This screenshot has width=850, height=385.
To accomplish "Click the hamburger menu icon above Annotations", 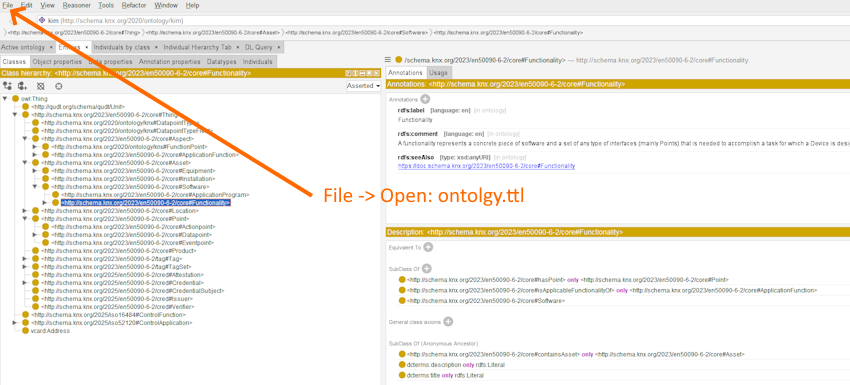I will point(388,60).
